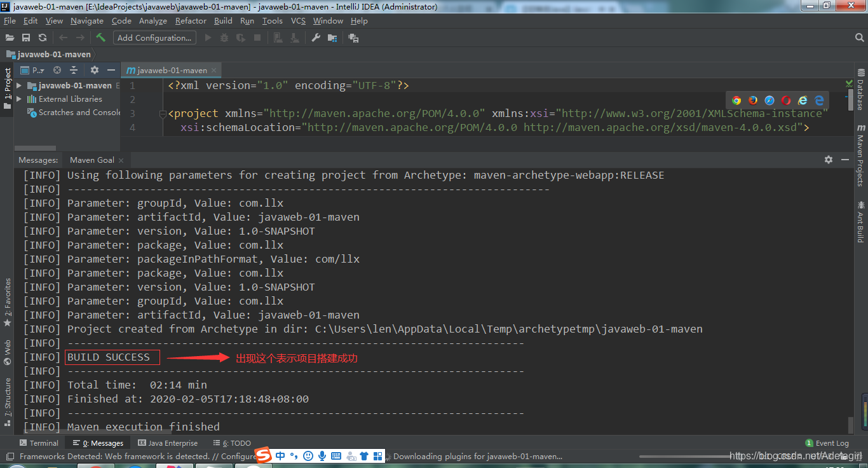Image resolution: width=868 pixels, height=468 pixels.
Task: Click the Messages panel vertical scrollbar
Action: coord(851,424)
